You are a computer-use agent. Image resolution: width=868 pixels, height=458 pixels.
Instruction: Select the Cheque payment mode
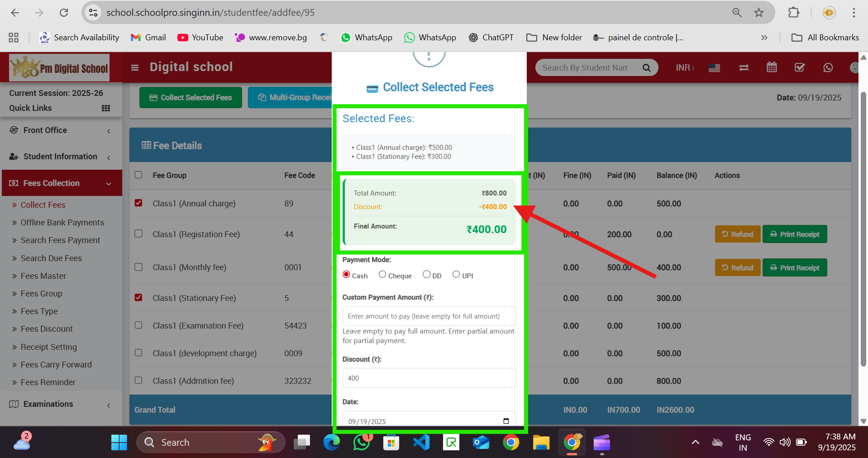(x=382, y=275)
